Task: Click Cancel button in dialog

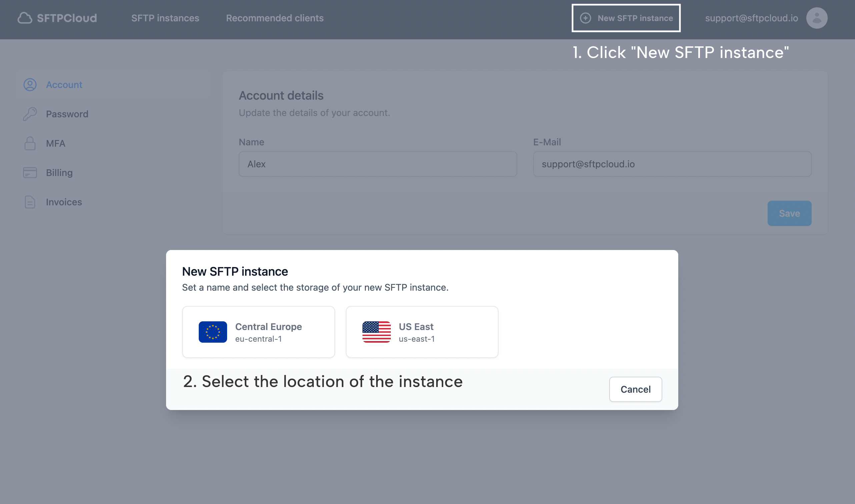Action: pyautogui.click(x=635, y=389)
